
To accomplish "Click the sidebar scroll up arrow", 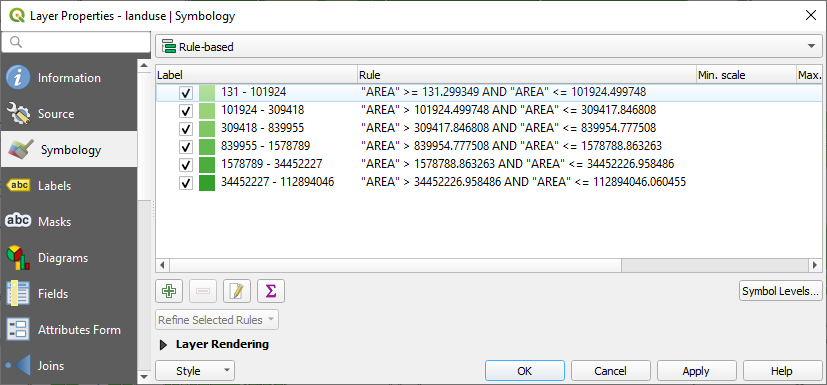I will tap(144, 65).
